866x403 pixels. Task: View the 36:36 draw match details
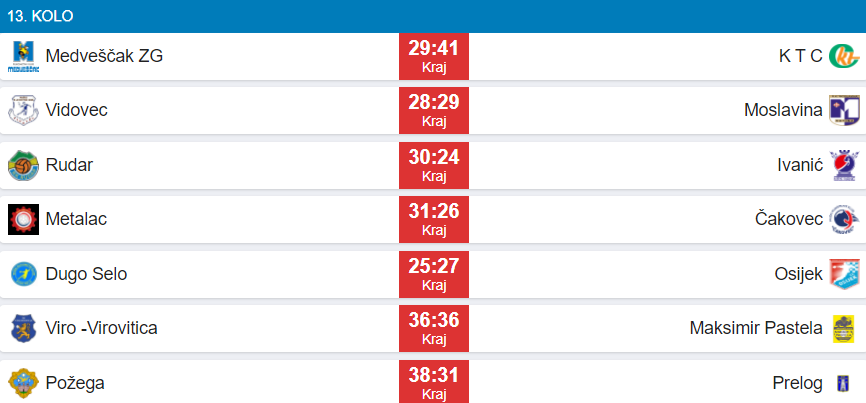[433, 328]
